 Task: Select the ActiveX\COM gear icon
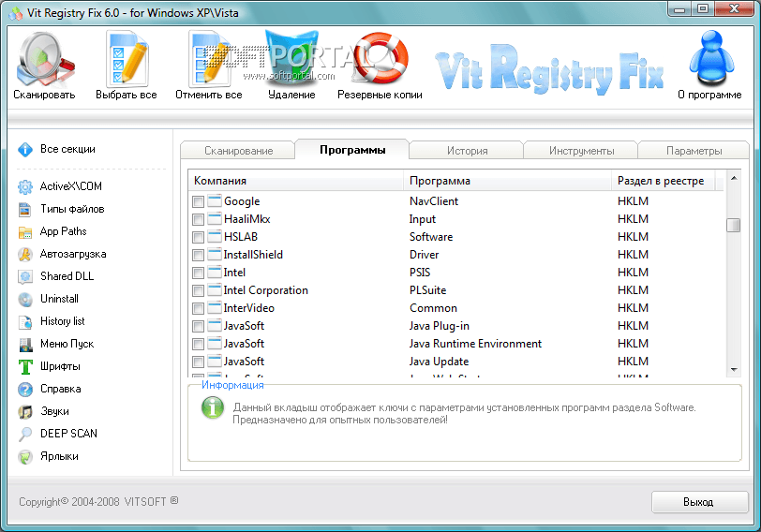pos(25,186)
